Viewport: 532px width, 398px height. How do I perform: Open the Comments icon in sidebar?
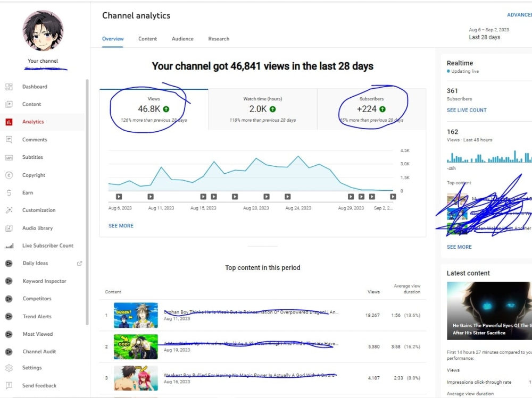click(9, 139)
